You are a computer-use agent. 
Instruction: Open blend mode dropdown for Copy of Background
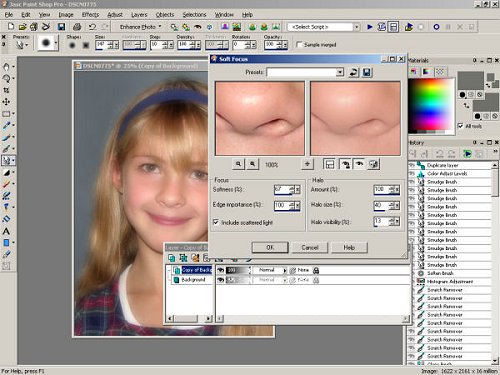(x=285, y=270)
